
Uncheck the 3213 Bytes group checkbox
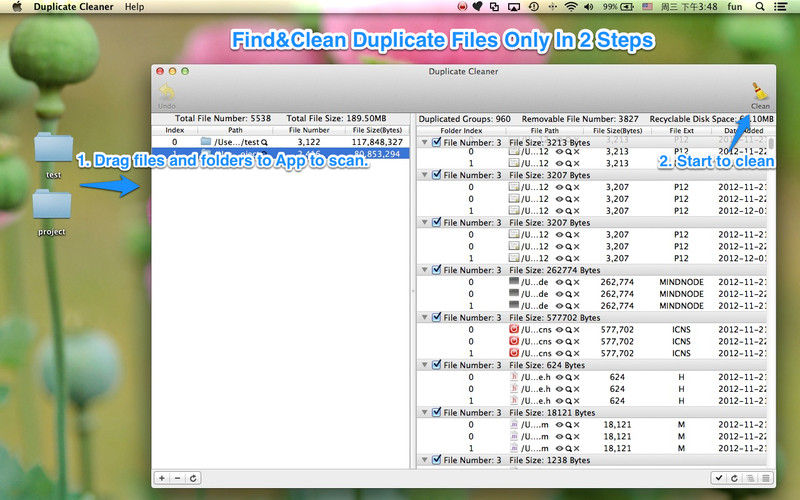[x=436, y=142]
